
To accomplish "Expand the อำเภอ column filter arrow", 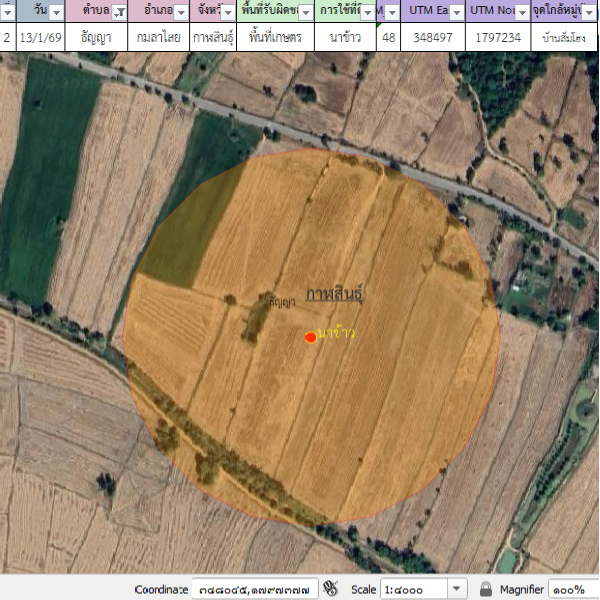I will (179, 12).
